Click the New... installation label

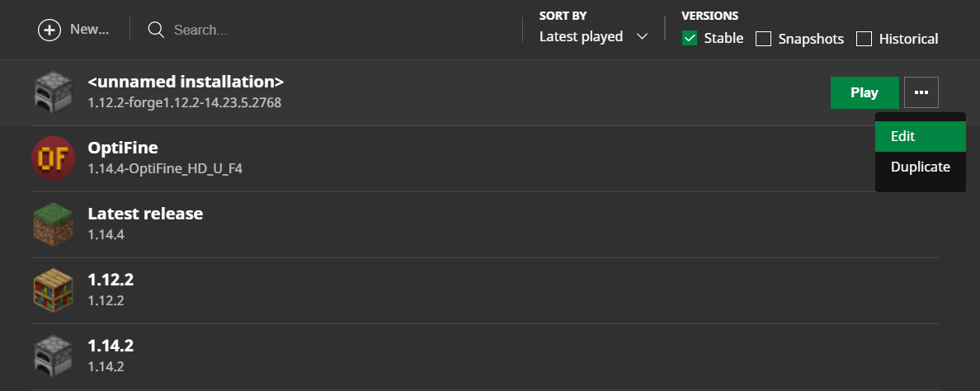tap(89, 30)
